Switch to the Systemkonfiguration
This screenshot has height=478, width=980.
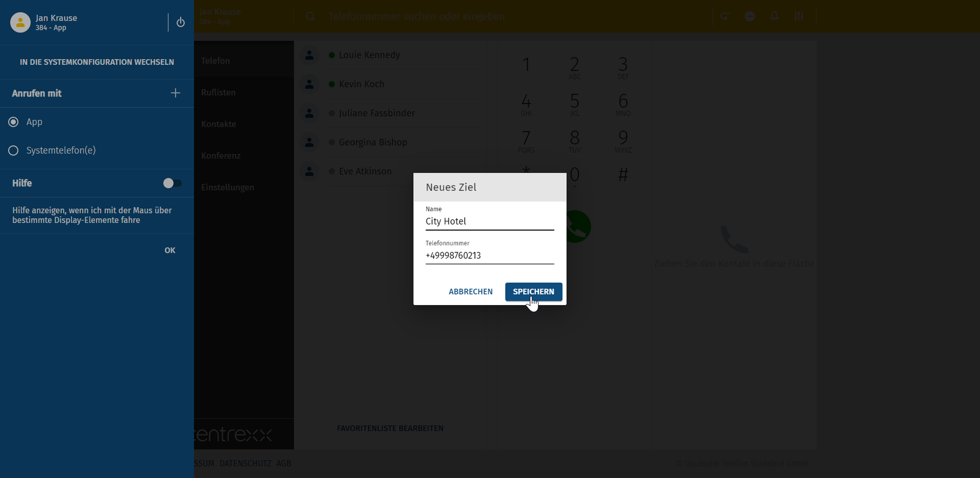pos(97,62)
